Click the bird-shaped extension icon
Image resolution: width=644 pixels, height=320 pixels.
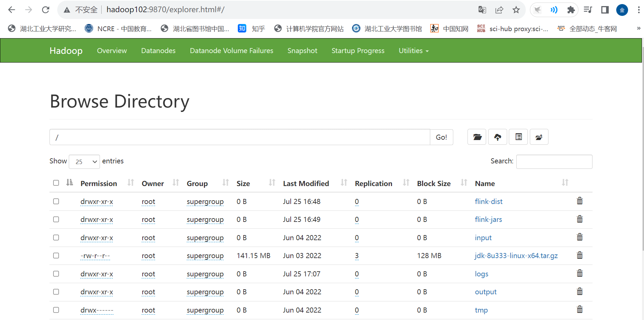(538, 10)
